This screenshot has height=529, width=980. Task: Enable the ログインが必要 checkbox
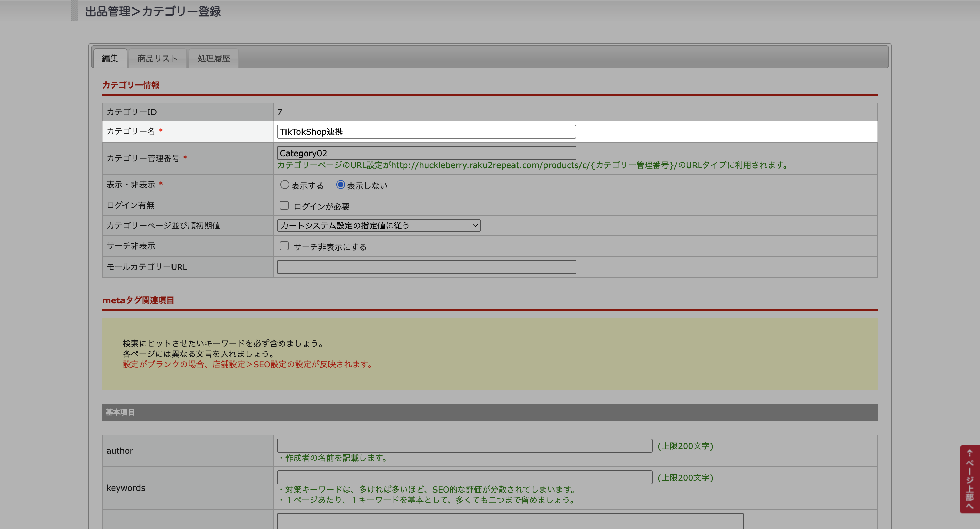[x=284, y=206]
